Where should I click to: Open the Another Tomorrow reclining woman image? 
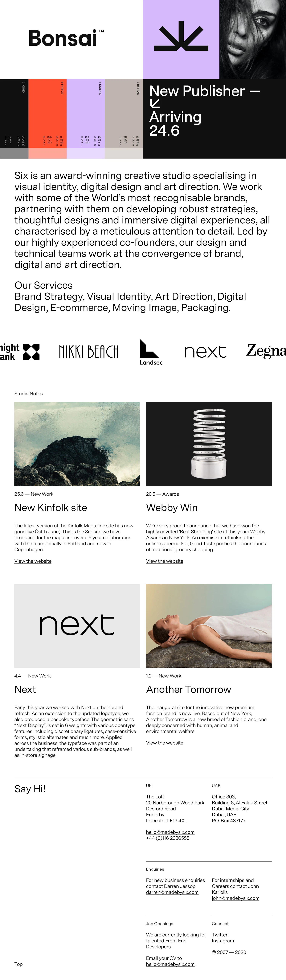[209, 625]
